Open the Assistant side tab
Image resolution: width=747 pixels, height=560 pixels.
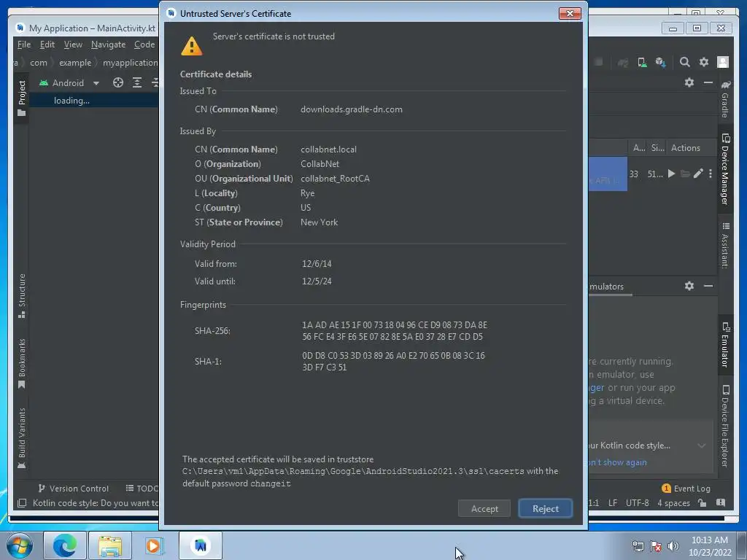tap(725, 245)
